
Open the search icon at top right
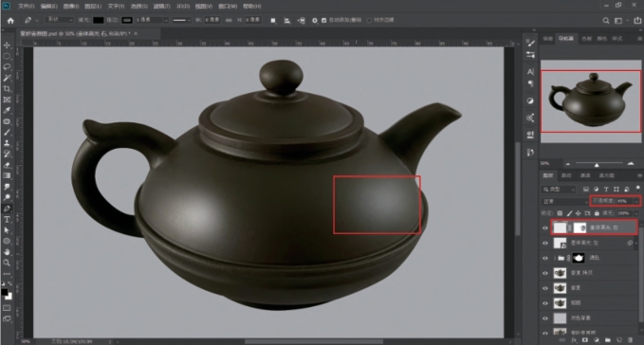pos(606,20)
